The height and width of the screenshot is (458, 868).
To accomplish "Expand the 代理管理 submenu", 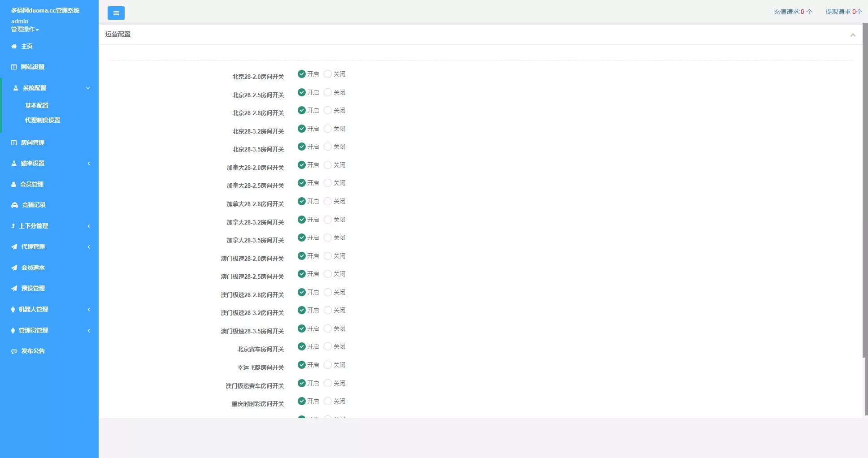I will click(x=88, y=246).
